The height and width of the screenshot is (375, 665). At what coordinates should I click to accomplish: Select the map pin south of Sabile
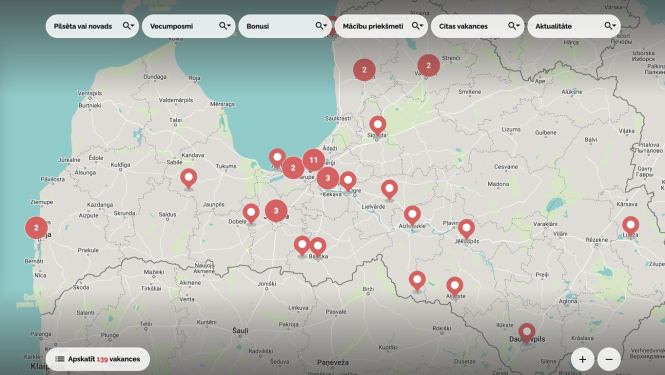[x=189, y=179]
